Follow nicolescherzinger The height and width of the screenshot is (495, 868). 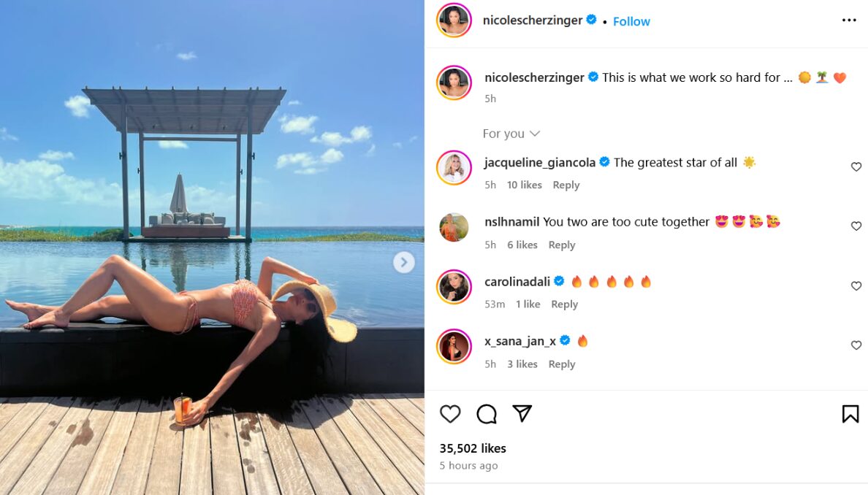tap(631, 22)
